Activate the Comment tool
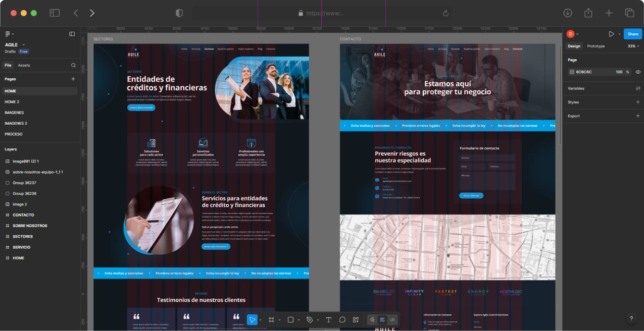Image resolution: width=644 pixels, height=331 pixels. click(342, 320)
